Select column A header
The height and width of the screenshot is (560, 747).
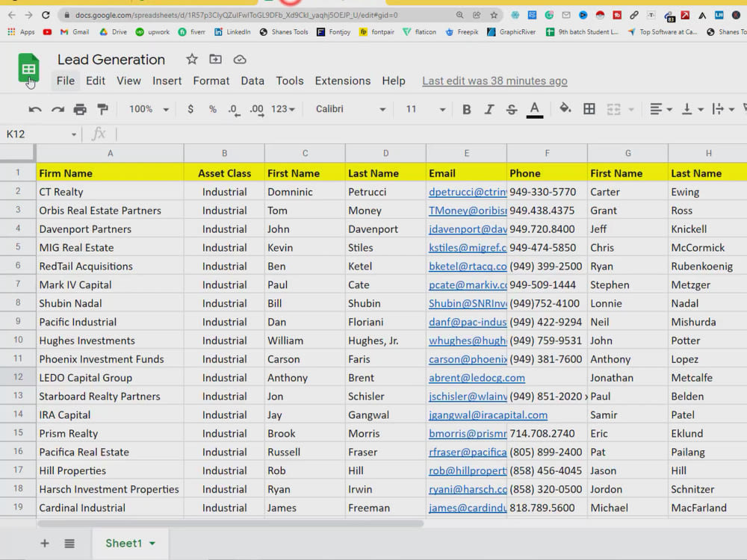[x=110, y=153]
